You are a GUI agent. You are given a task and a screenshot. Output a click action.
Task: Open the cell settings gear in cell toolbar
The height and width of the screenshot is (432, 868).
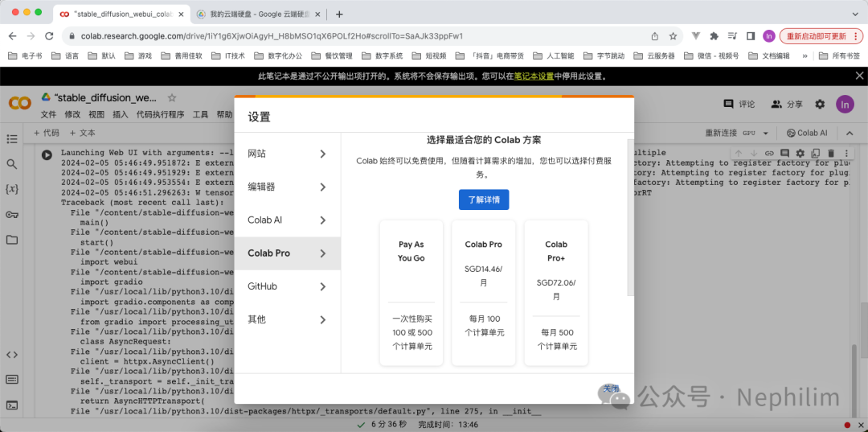800,153
